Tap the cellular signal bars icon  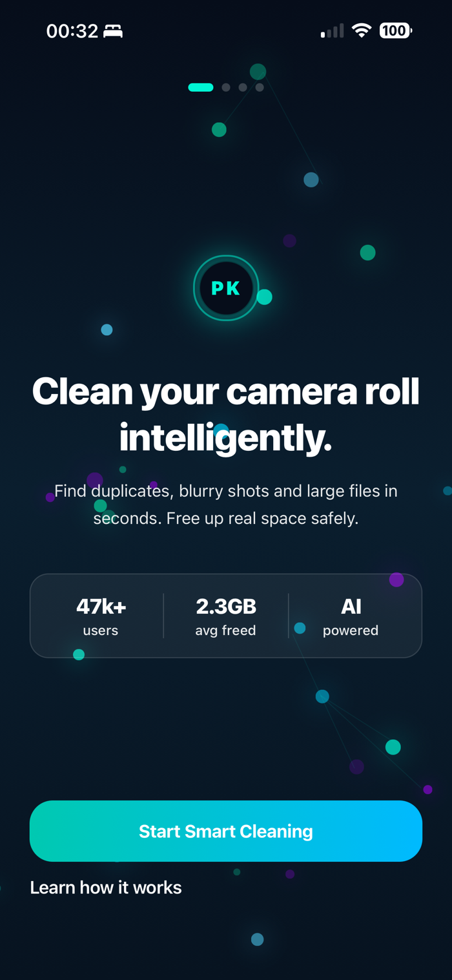tap(333, 31)
